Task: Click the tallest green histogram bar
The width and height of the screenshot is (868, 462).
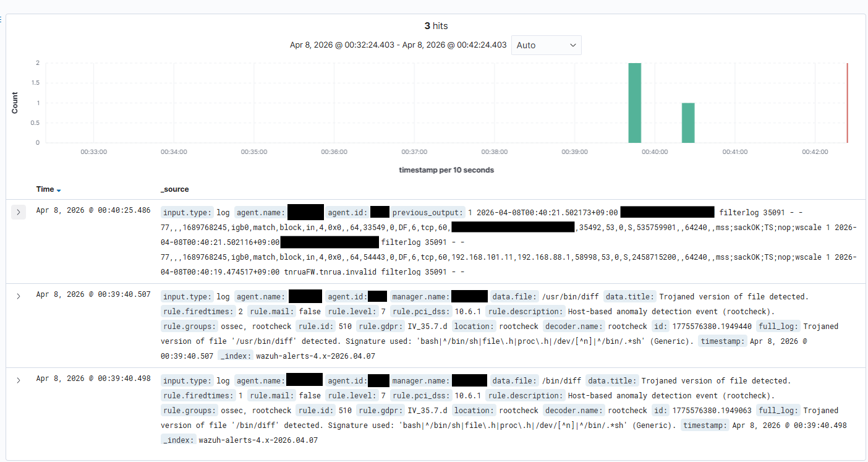Action: point(634,103)
